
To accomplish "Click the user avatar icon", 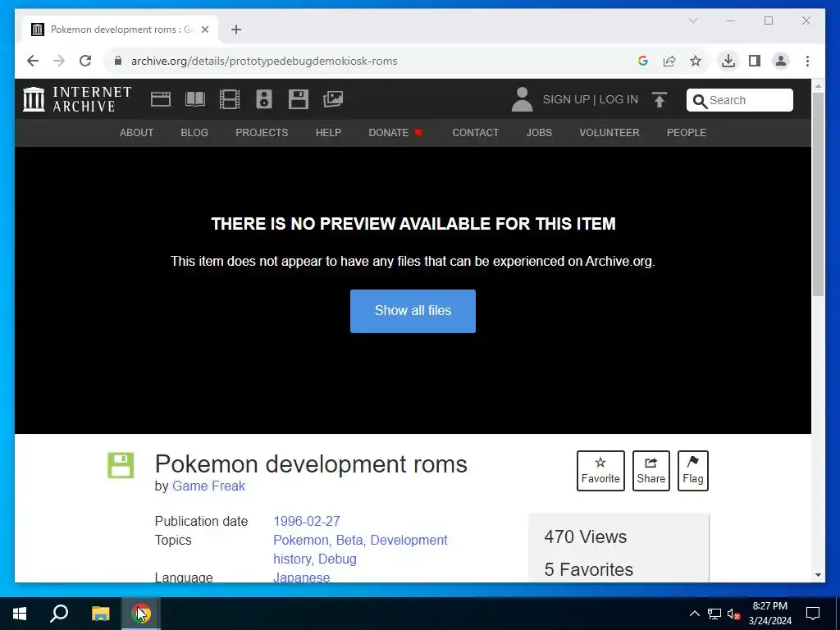I will (x=522, y=99).
